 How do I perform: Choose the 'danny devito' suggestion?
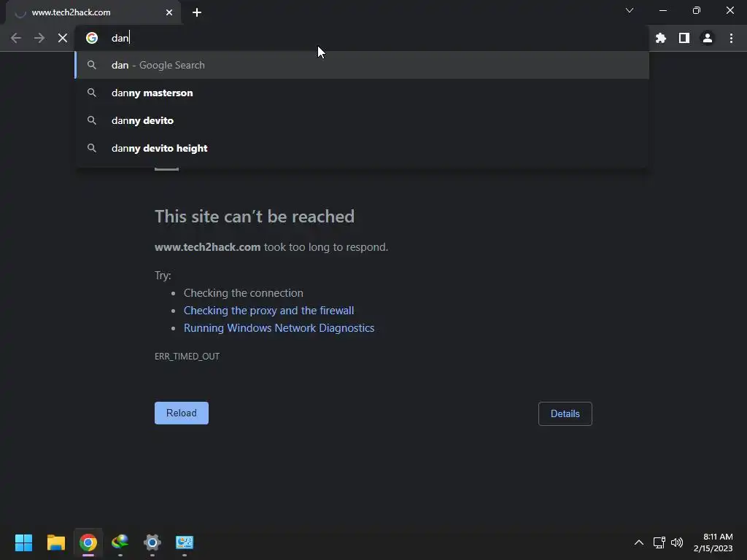(362, 120)
